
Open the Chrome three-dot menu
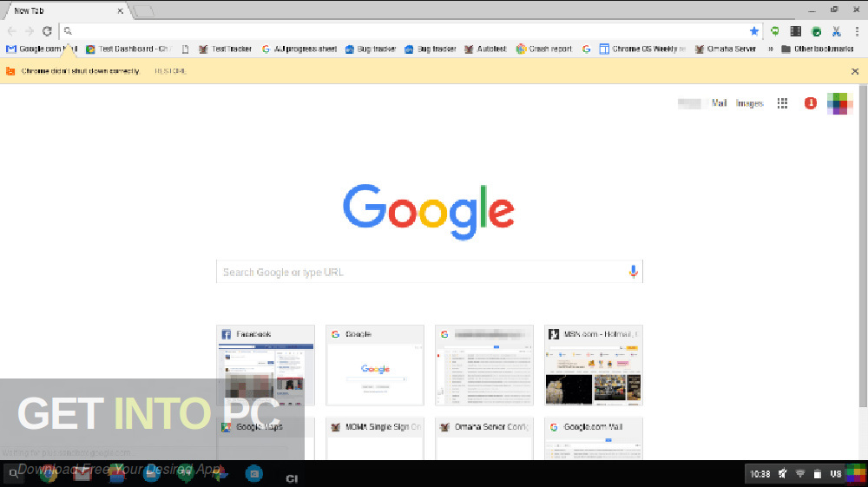[857, 31]
